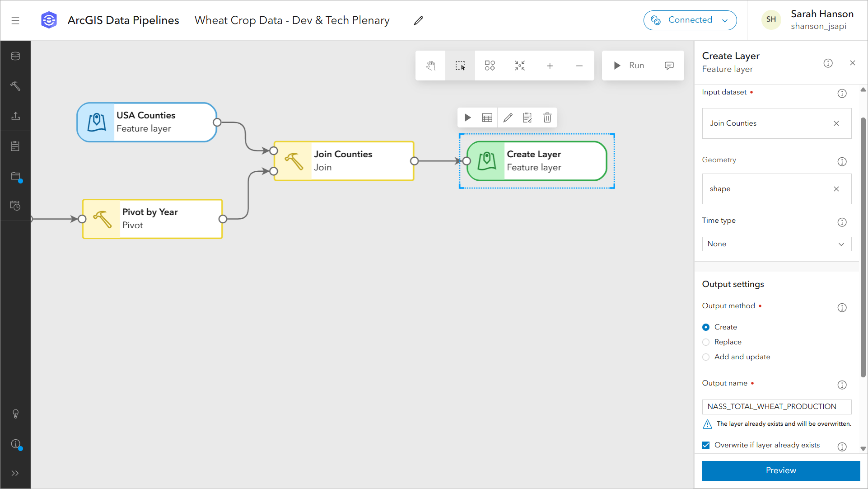
Task: Select the Inputs panel icon in the sidebar
Action: tap(15, 56)
